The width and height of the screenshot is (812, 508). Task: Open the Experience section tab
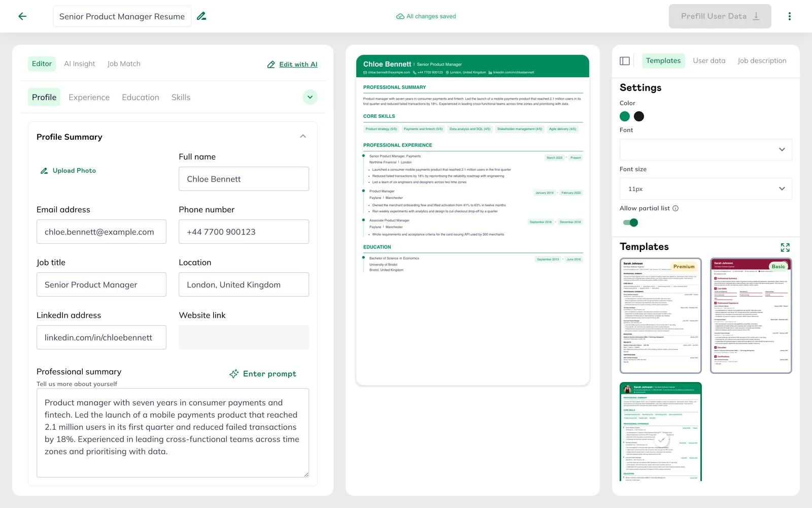point(89,97)
